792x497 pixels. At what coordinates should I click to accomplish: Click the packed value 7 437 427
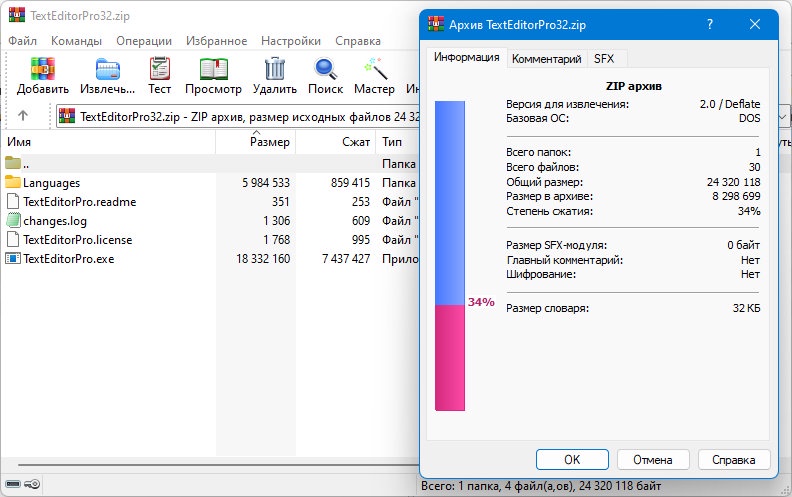point(346,259)
